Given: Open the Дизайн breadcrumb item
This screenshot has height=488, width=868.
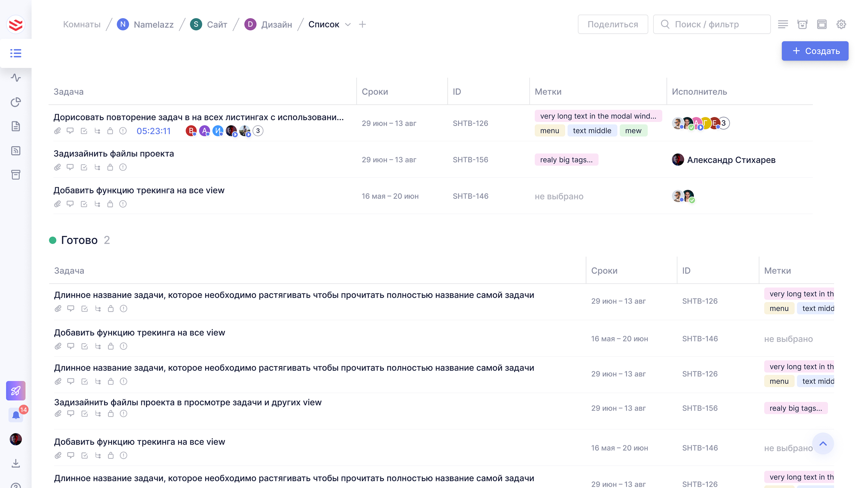Looking at the screenshot, I should [276, 24].
